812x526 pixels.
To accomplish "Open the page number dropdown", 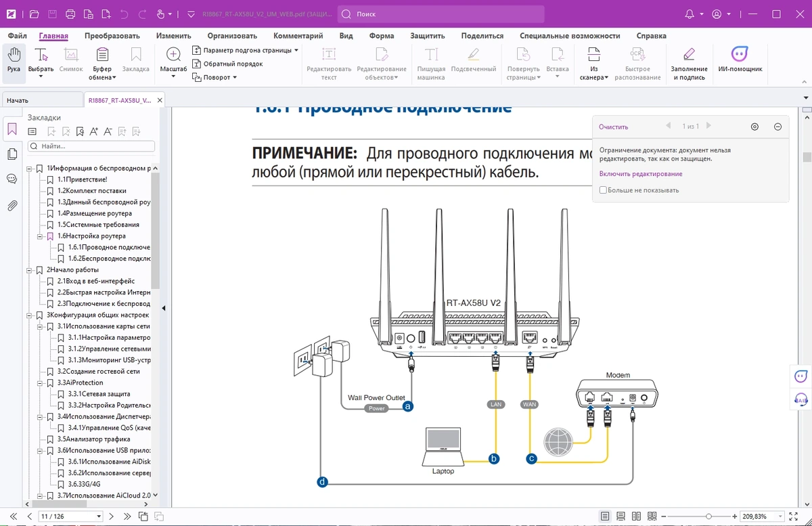I will pos(99,517).
